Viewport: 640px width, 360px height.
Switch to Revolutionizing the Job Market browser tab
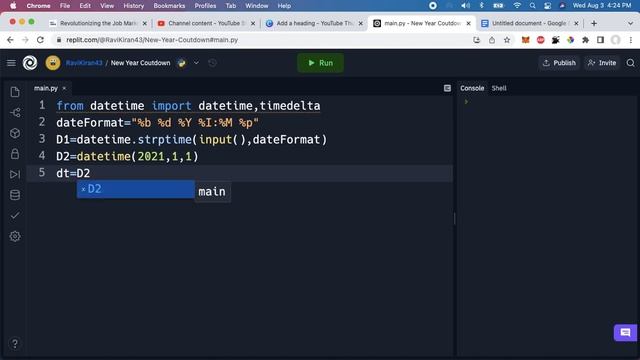click(98, 23)
